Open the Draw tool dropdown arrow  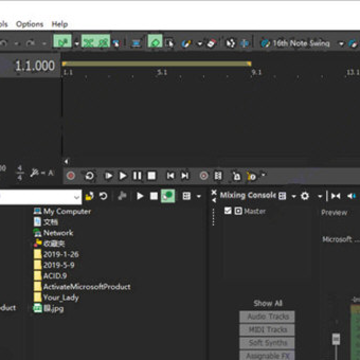[x=76, y=44]
